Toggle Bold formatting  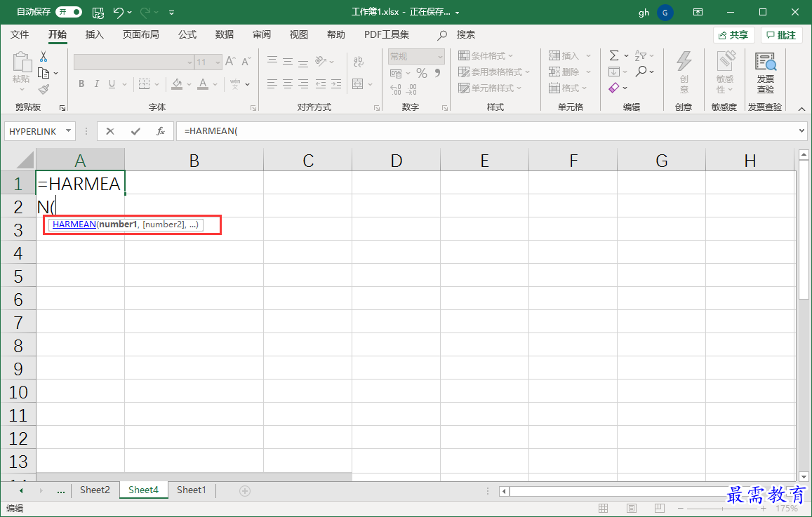(81, 84)
